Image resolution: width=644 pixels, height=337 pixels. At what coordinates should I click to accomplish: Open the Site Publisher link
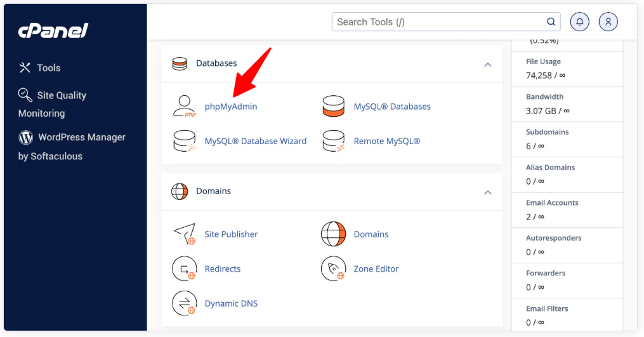click(x=231, y=234)
